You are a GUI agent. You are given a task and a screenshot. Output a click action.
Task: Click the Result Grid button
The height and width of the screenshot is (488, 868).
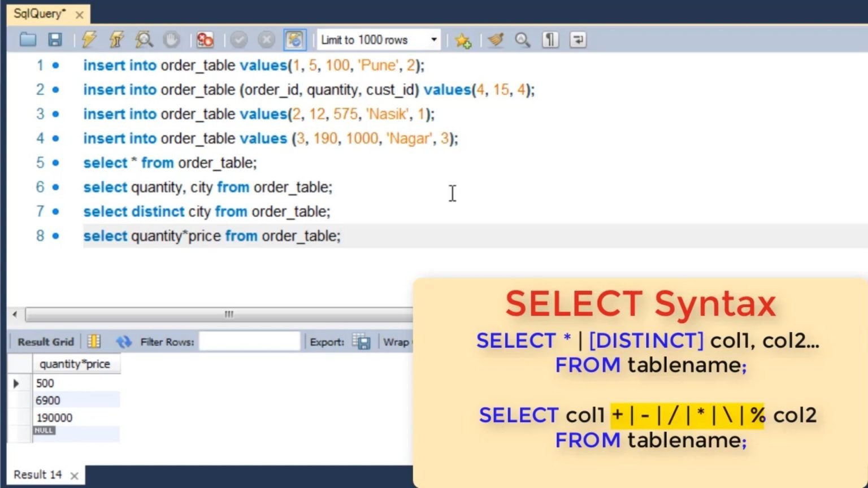(x=45, y=341)
